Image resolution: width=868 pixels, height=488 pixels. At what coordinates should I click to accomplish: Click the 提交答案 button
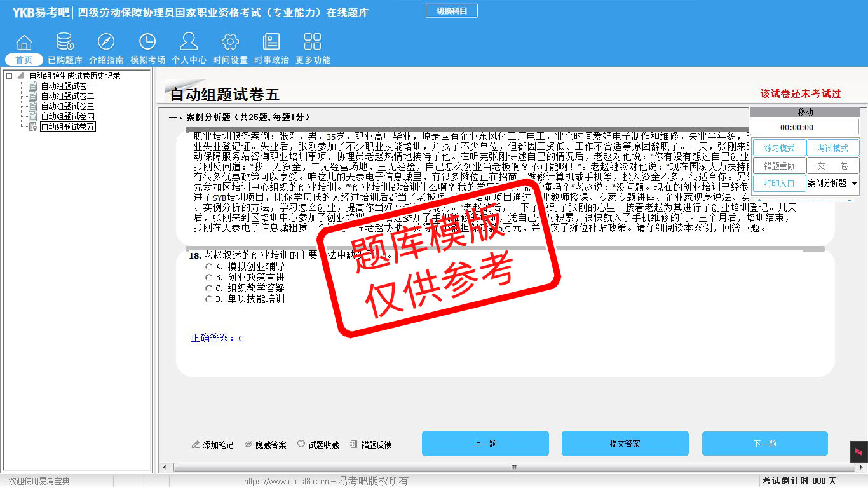625,444
